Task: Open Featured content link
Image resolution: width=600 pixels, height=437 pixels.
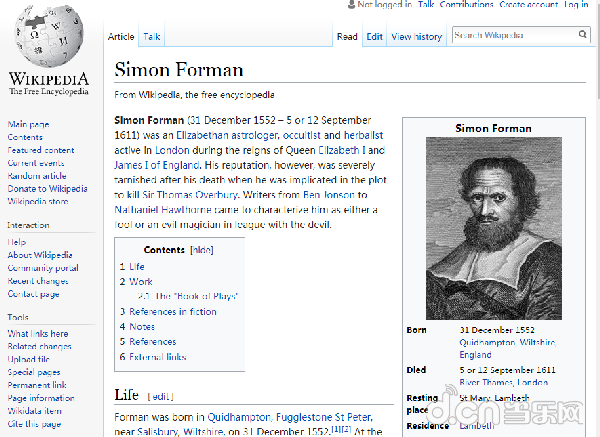Action: tap(41, 150)
